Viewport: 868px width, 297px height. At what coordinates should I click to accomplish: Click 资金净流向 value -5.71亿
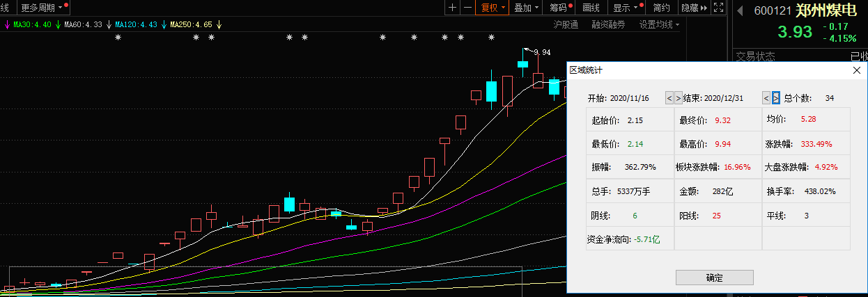(646, 239)
